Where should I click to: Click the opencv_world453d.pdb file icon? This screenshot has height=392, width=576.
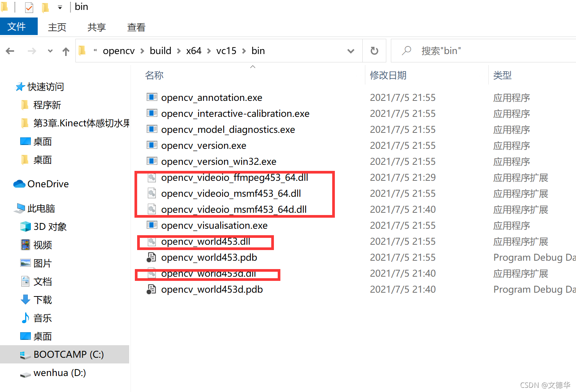click(x=152, y=289)
